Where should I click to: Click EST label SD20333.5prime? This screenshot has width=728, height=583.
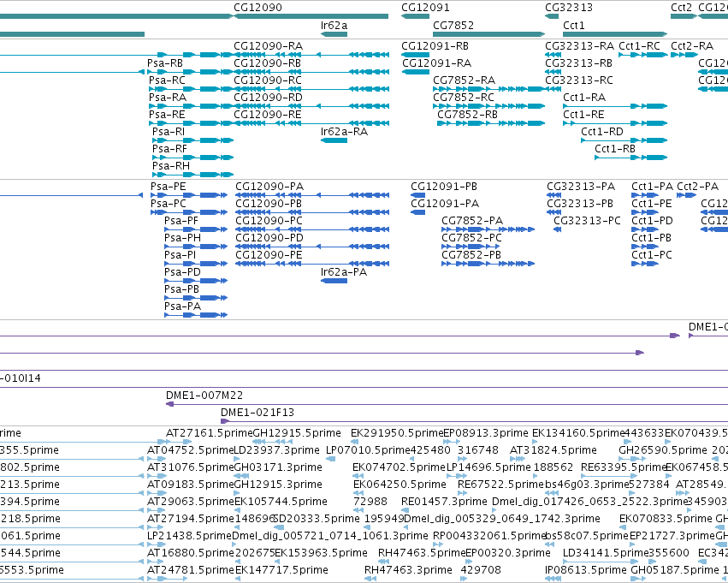pyautogui.click(x=317, y=519)
